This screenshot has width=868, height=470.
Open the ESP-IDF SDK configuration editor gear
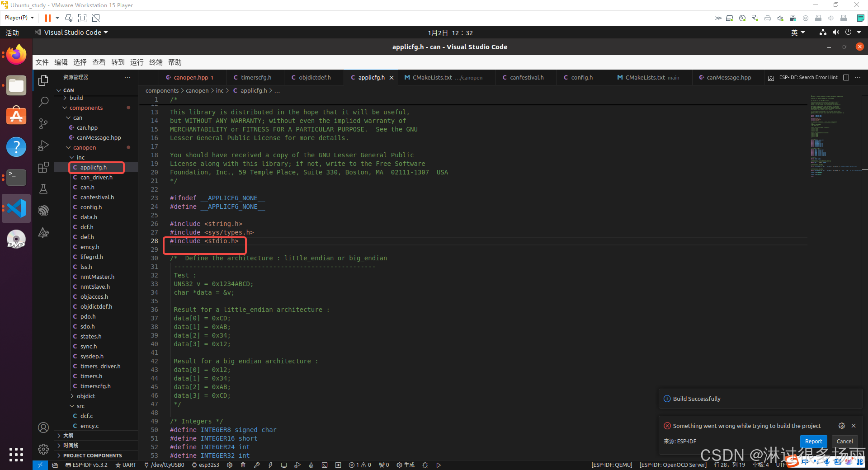coord(230,465)
